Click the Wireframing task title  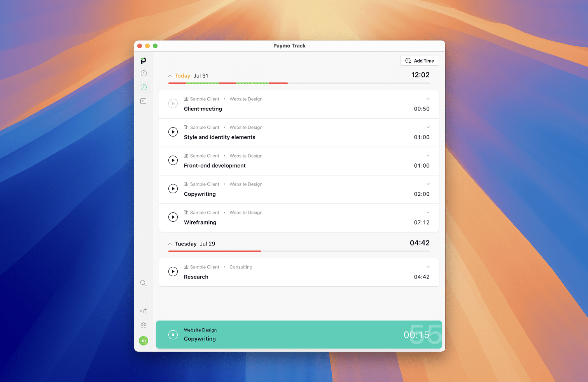tap(200, 223)
